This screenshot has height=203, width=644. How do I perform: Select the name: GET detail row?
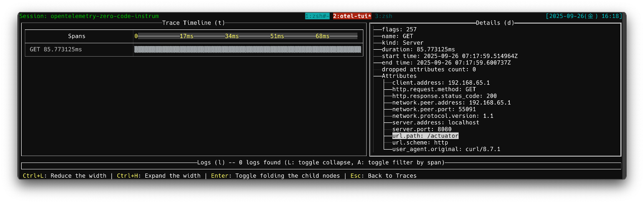[397, 36]
